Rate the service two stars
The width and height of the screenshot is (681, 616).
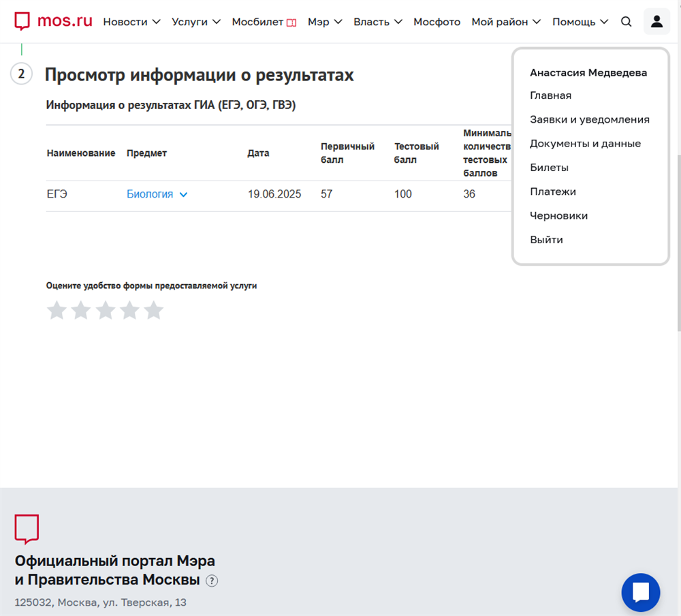point(81,311)
